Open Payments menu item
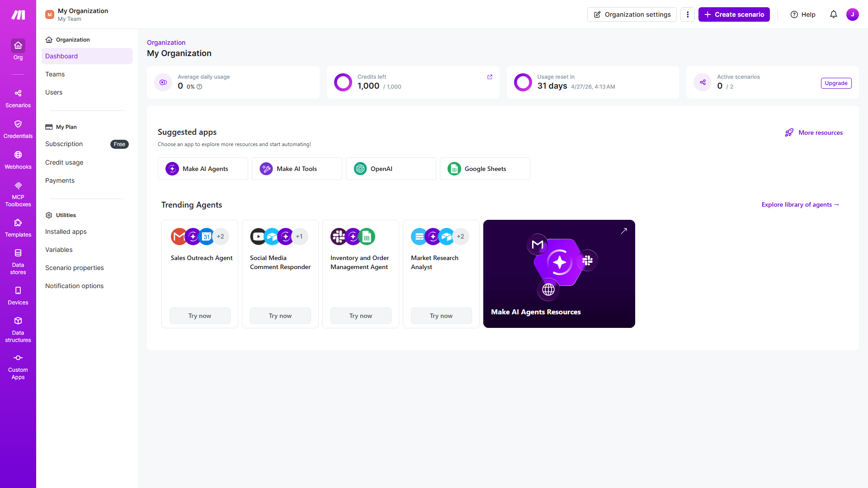 coord(87,180)
